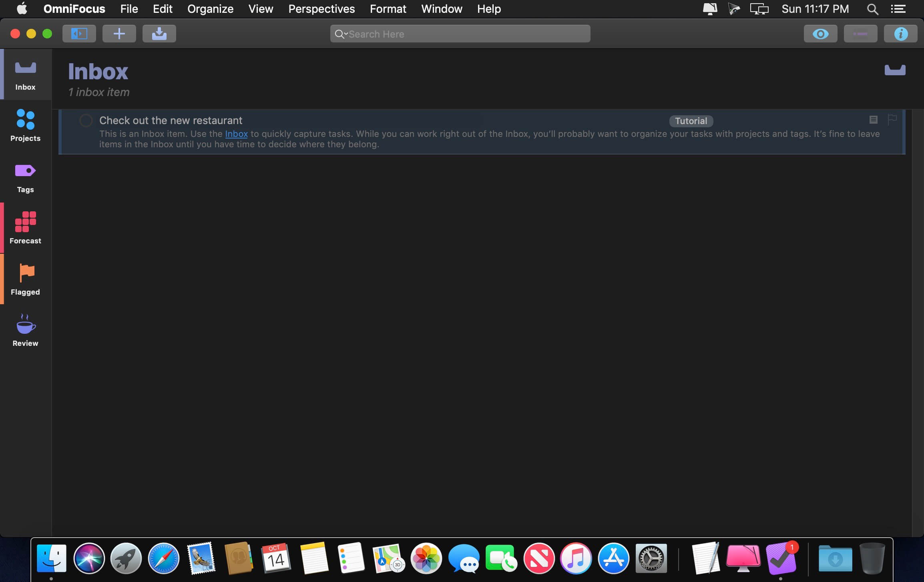
Task: Create a new action with plus button
Action: coord(119,34)
